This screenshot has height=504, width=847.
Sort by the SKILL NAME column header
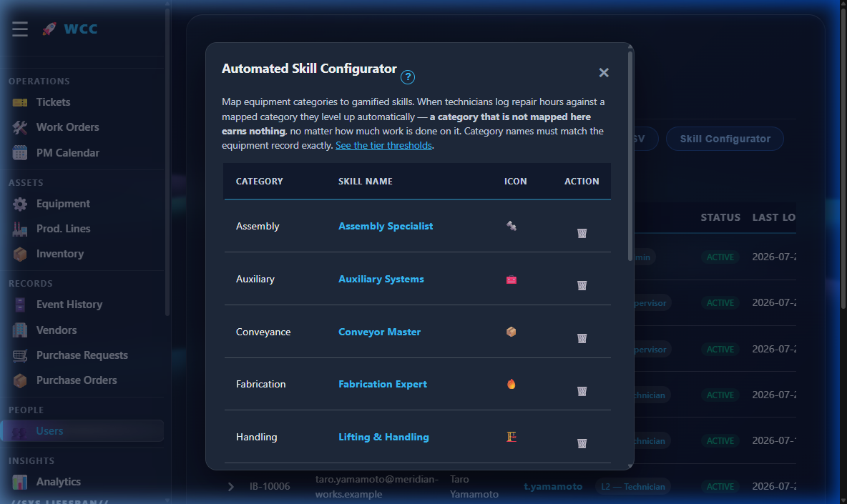pyautogui.click(x=365, y=182)
